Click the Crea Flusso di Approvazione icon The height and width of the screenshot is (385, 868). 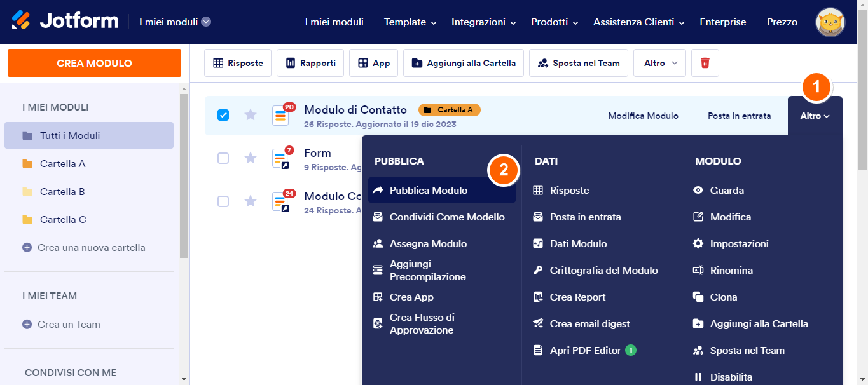tap(378, 323)
